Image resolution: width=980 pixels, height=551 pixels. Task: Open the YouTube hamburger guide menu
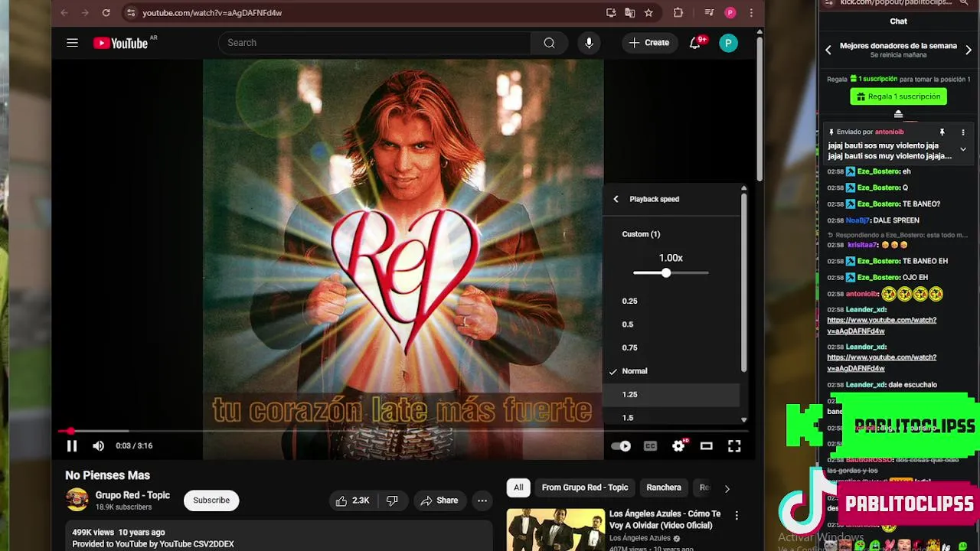pyautogui.click(x=72, y=43)
